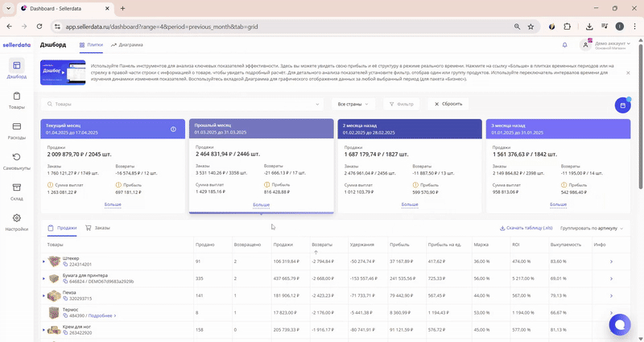Click Прибыль info icon in Прошлый месяц card
Viewport: 644px width, 342px height.
click(x=267, y=185)
